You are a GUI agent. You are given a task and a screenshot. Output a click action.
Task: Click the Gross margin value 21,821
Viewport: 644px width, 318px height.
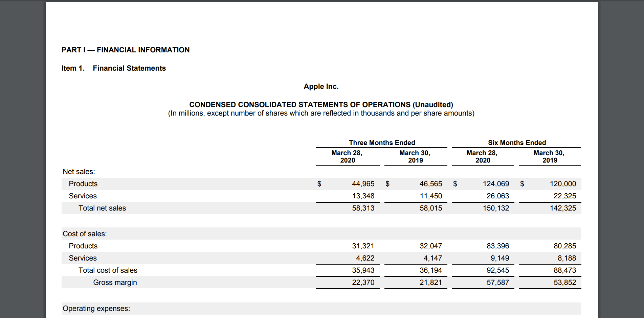pyautogui.click(x=431, y=283)
